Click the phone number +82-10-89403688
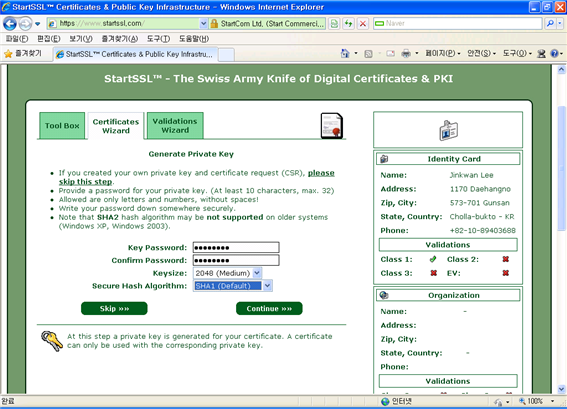The image size is (567, 409). 482,231
